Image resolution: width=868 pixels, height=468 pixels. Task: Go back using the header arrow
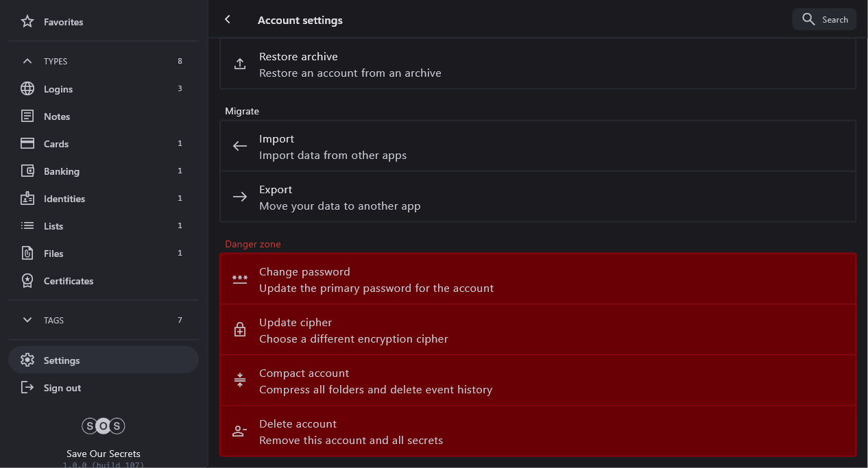click(228, 20)
